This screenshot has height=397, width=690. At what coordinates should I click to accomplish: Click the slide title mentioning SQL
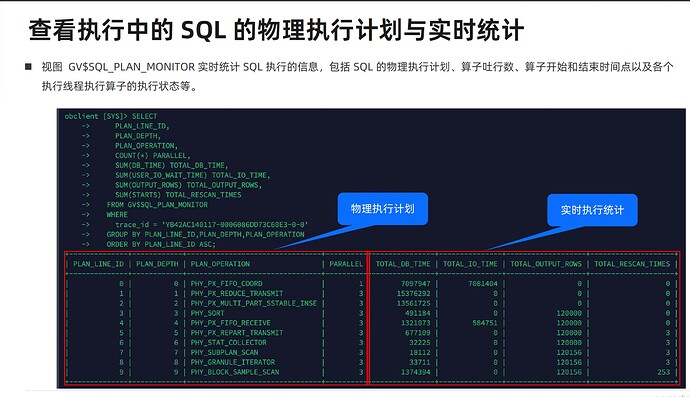(276, 30)
